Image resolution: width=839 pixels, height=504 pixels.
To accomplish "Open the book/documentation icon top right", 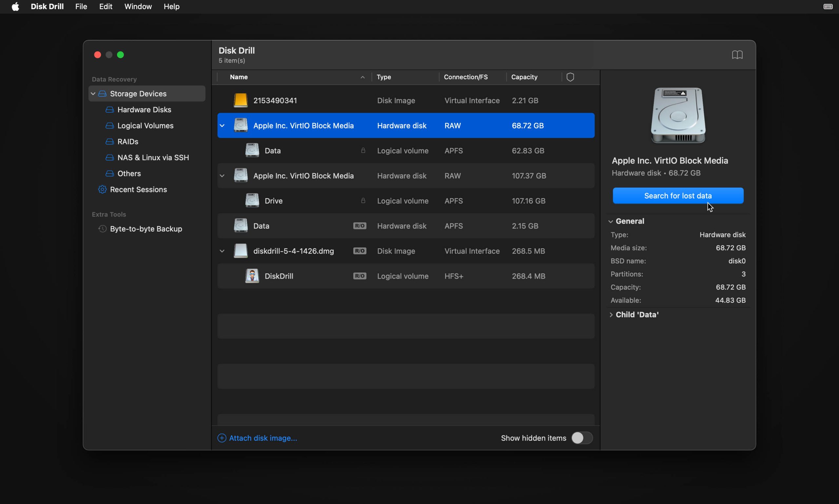I will [737, 54].
